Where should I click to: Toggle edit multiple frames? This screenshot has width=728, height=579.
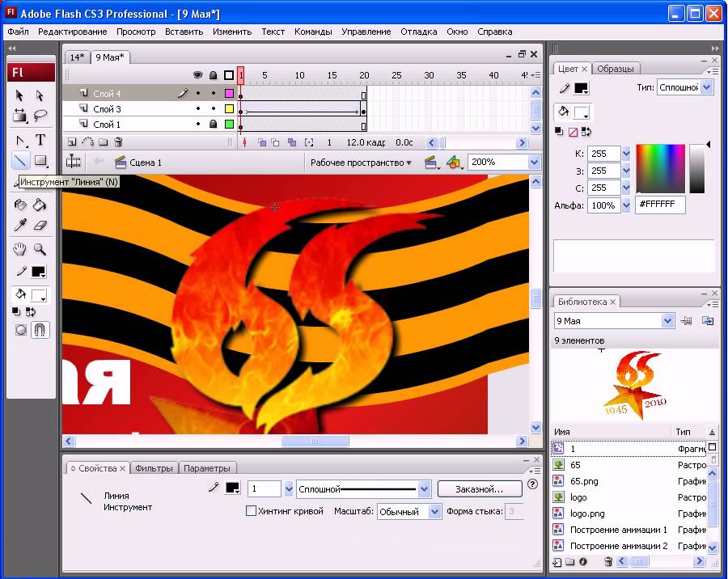point(291,142)
